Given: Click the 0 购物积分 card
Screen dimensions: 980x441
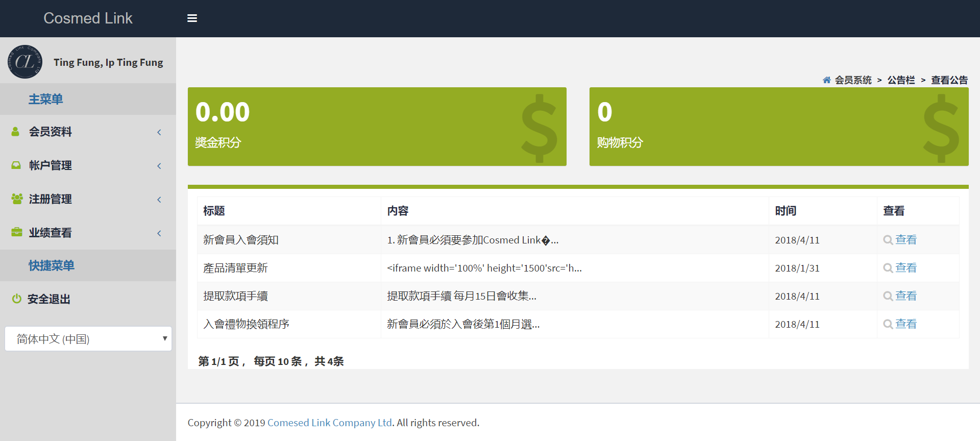Looking at the screenshot, I should [x=779, y=127].
